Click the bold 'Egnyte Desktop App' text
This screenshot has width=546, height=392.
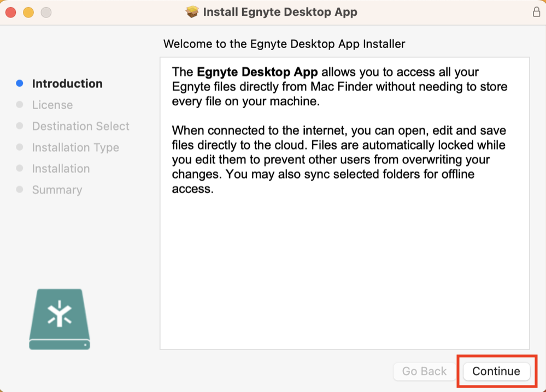[257, 72]
